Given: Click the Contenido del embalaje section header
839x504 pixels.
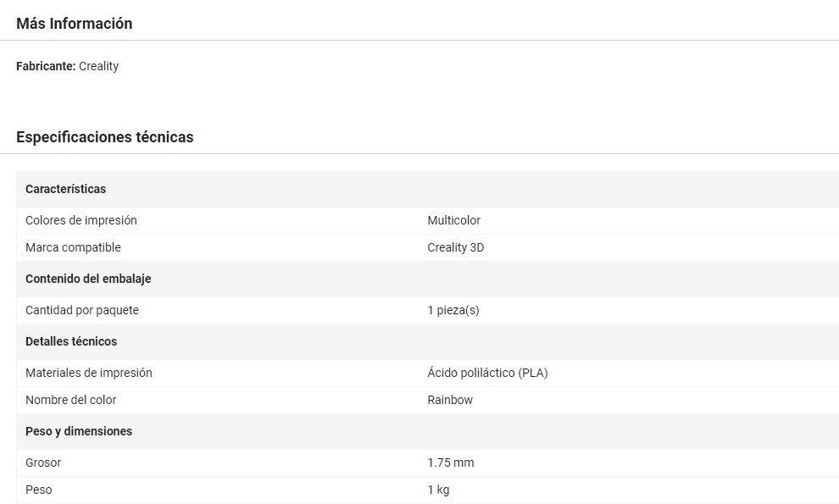Looking at the screenshot, I should 88,279.
